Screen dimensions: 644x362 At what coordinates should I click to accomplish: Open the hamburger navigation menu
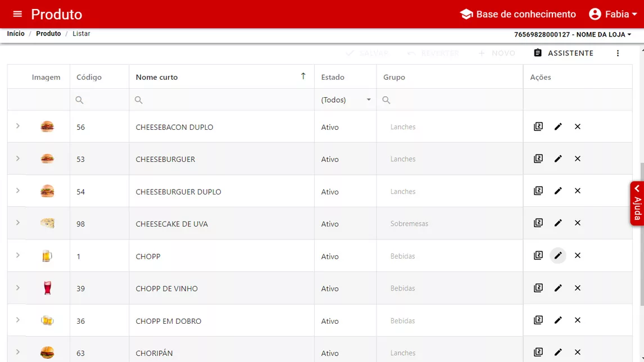[17, 14]
